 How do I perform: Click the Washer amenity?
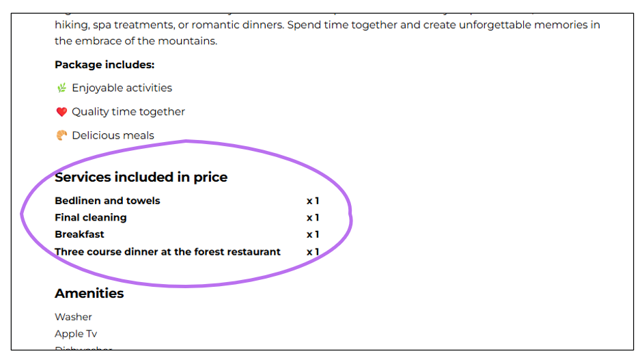73,317
